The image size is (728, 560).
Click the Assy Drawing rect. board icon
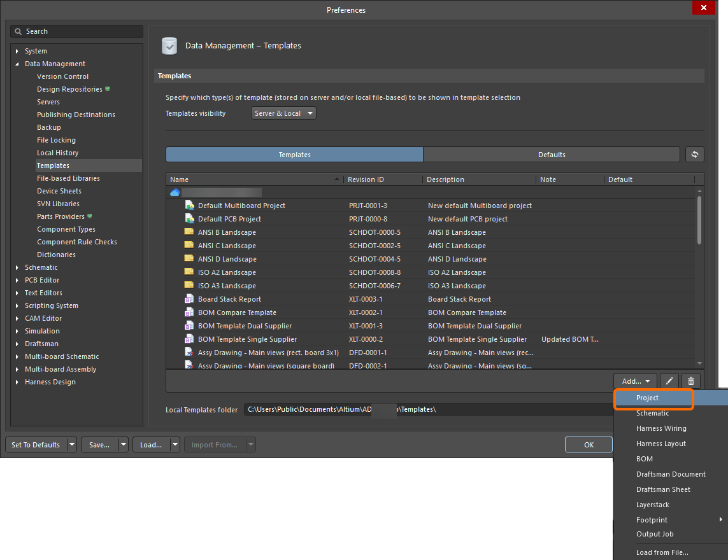point(189,353)
